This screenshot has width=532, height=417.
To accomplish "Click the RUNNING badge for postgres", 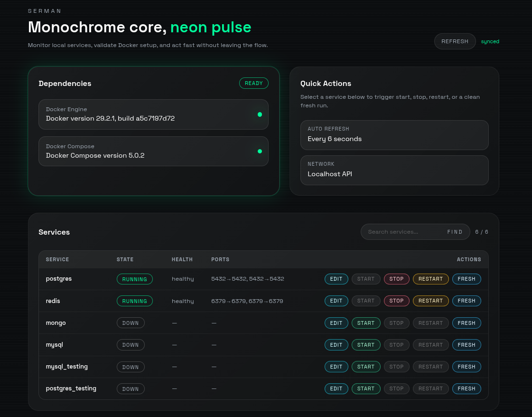I will [x=135, y=279].
